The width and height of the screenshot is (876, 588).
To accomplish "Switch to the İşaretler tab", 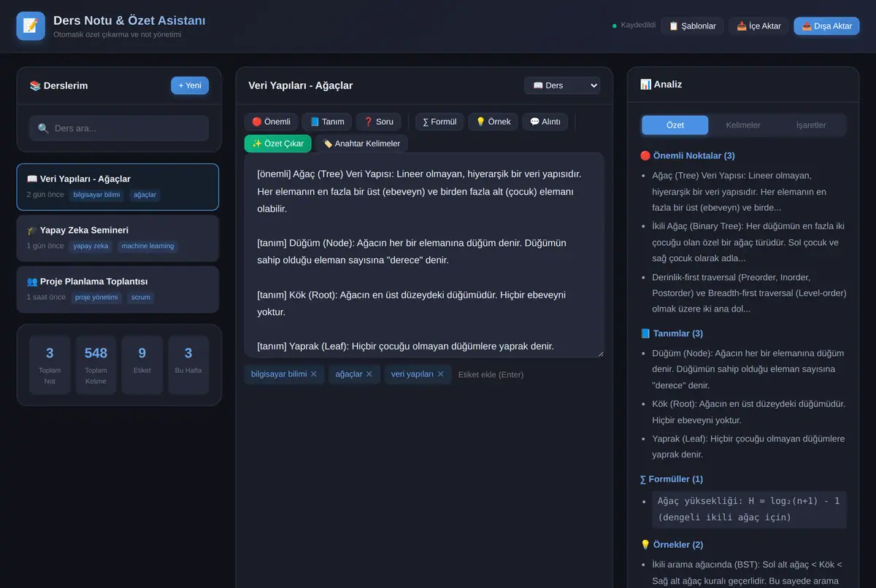I will [811, 125].
